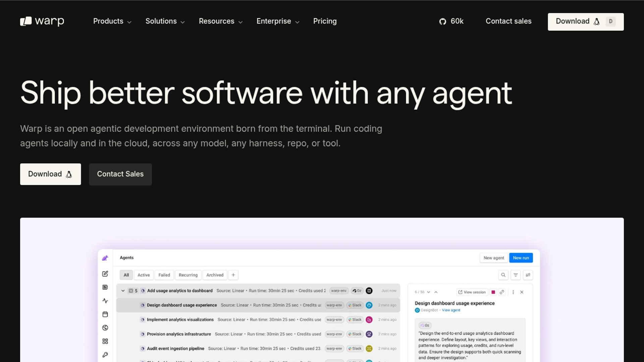Click the status icon beside Implement analytics visualizations
The image size is (644, 362).
click(143, 319)
